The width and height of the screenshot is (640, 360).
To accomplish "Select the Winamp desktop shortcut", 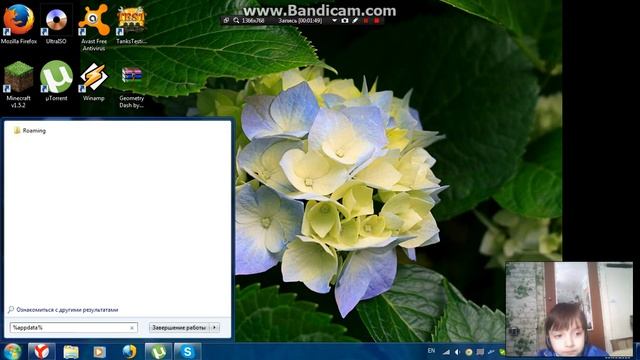I will [x=93, y=81].
